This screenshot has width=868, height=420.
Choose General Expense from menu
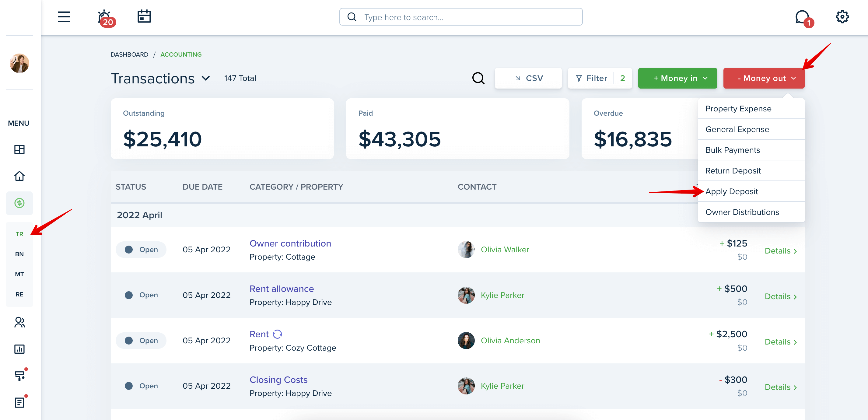(x=751, y=129)
